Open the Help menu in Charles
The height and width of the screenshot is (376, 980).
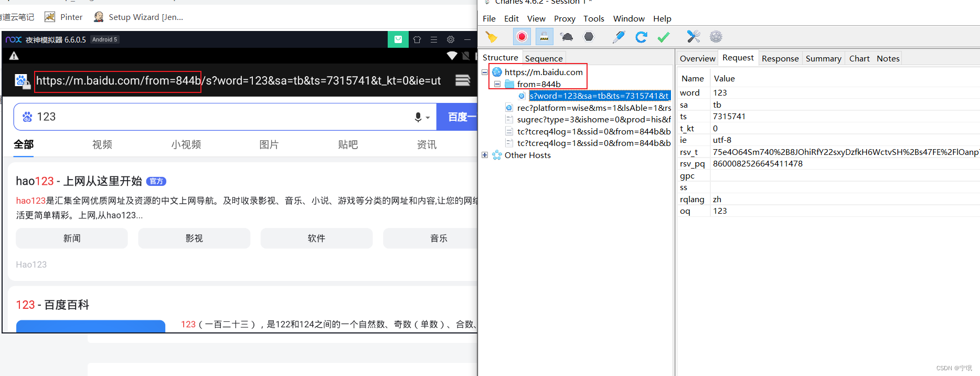coord(662,18)
